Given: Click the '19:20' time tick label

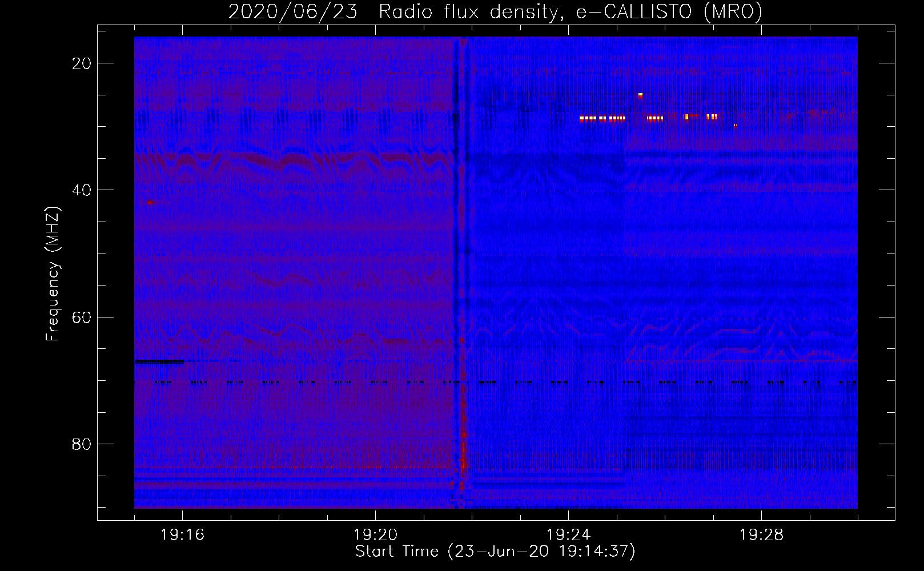Looking at the screenshot, I should [x=375, y=535].
